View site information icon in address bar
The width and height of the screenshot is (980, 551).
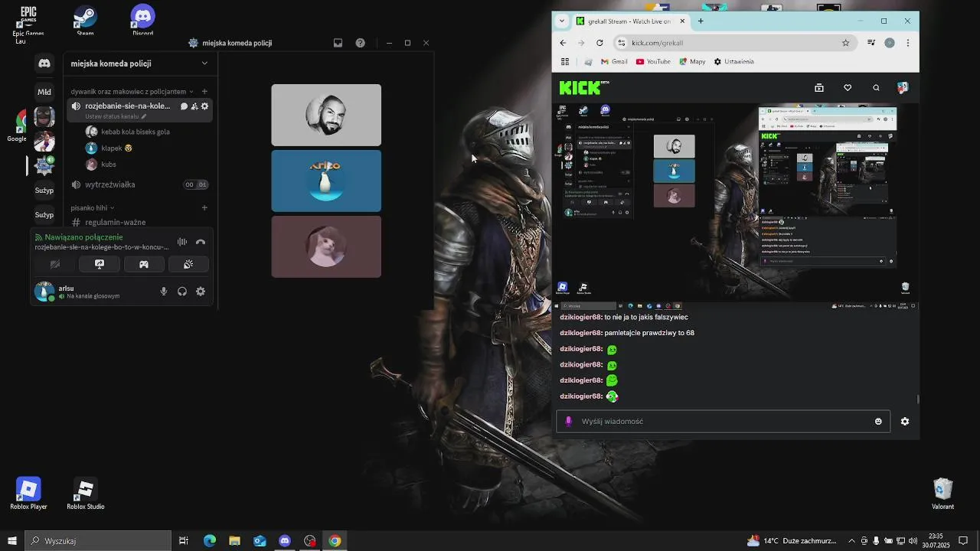click(x=622, y=43)
